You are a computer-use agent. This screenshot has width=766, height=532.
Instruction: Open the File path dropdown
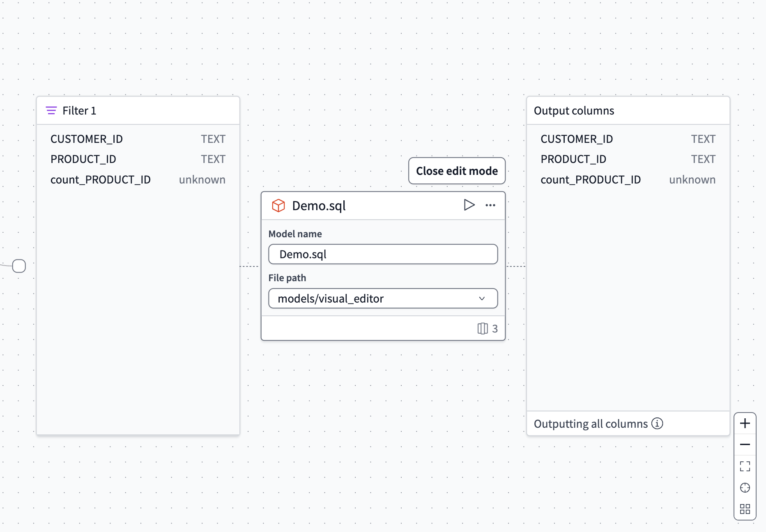482,298
